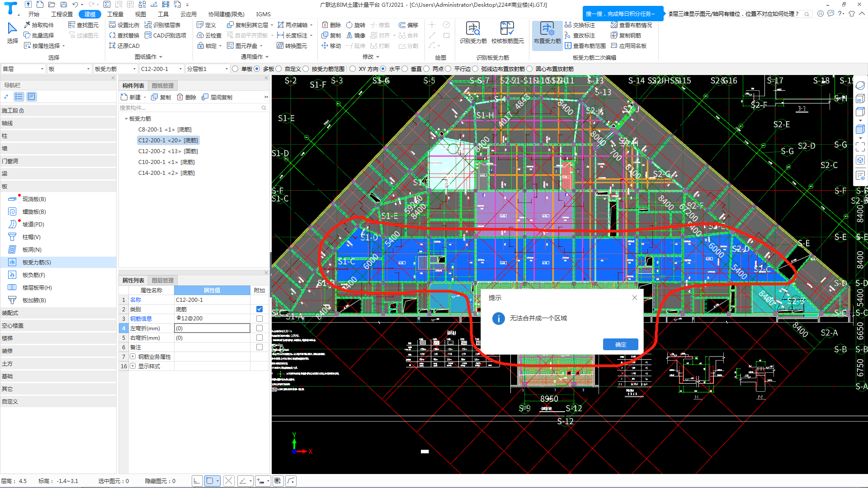
Task: Click the 偏移 tool
Action: (x=409, y=25)
